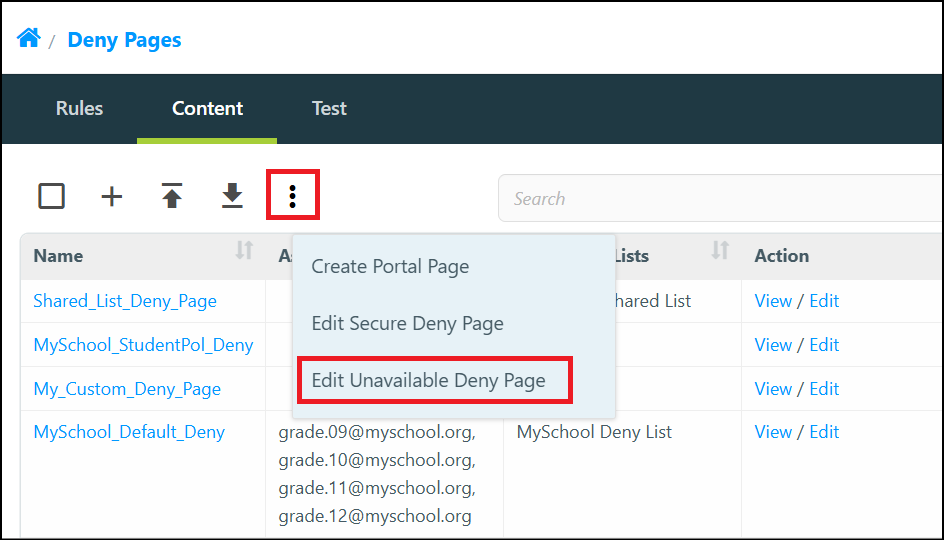Switch to the Test tab
The image size is (944, 540).
(x=329, y=108)
